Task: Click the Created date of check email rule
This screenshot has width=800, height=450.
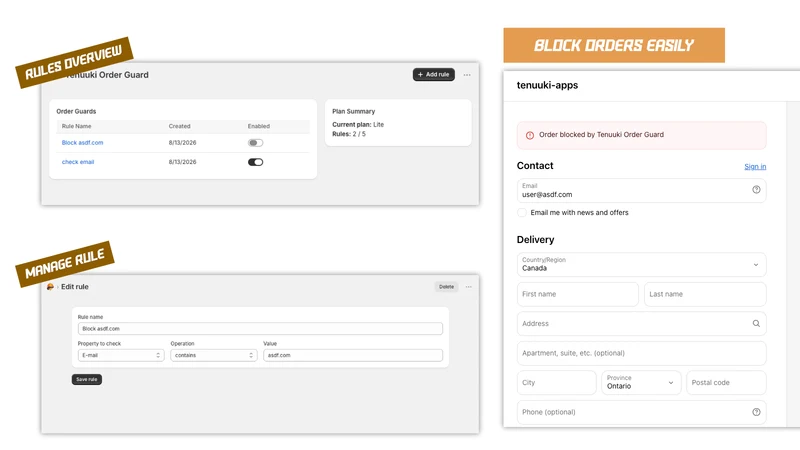Action: click(182, 162)
